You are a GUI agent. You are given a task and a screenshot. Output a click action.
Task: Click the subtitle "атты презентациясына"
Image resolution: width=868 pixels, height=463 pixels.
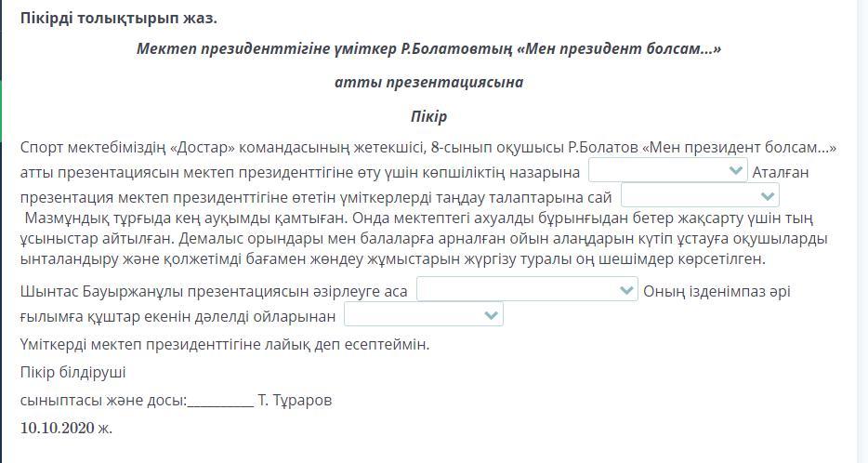point(428,82)
